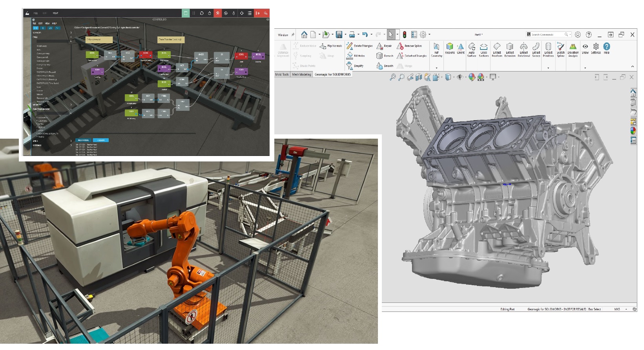
Task: Click the PROPERTIES button in Control I/O
Action: [x=83, y=140]
